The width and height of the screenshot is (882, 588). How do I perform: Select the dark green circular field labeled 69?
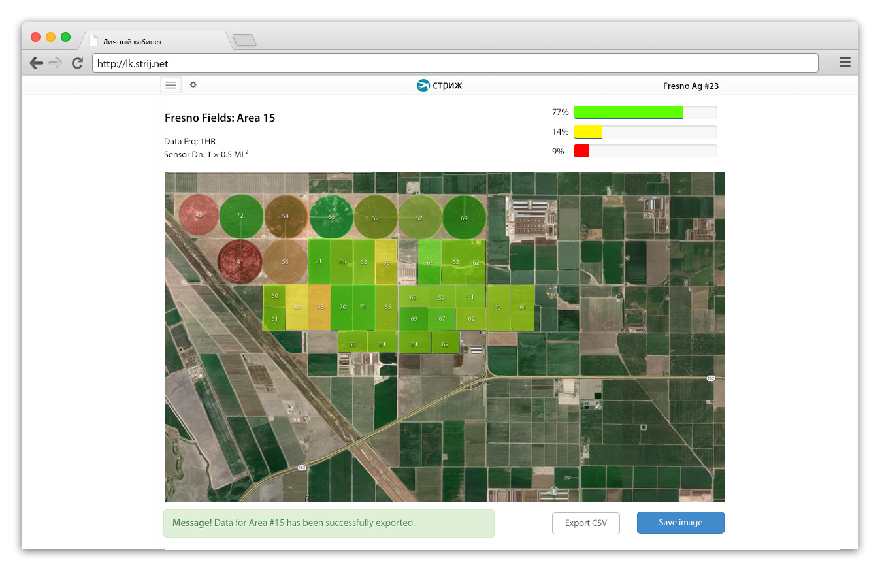point(465,217)
